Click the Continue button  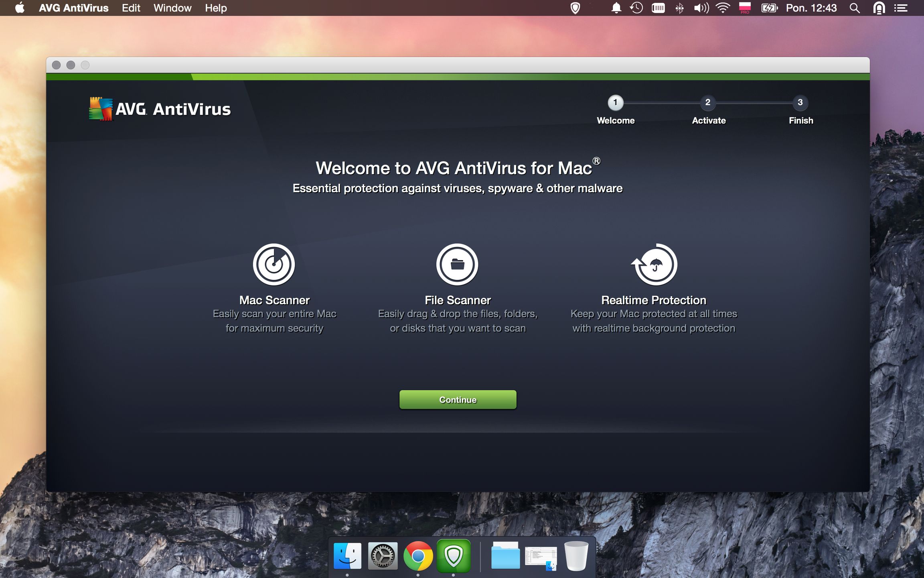click(457, 399)
